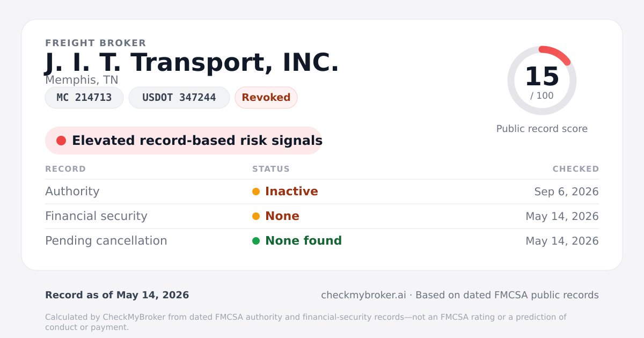Click the CHECKED column header
The height and width of the screenshot is (338, 644).
tap(576, 169)
